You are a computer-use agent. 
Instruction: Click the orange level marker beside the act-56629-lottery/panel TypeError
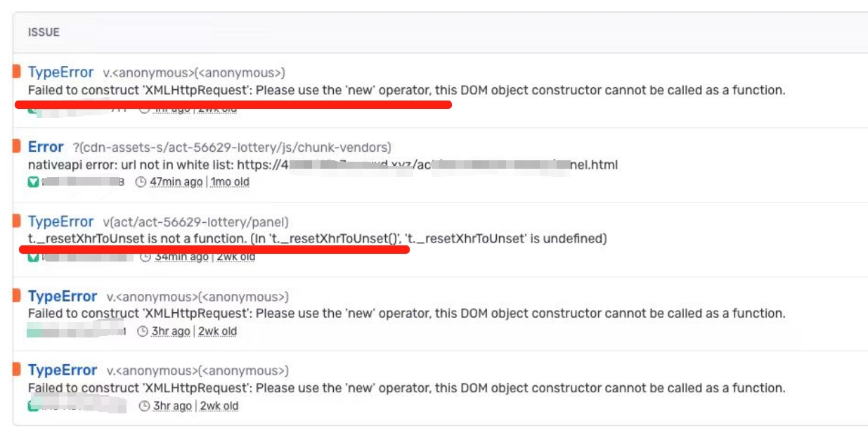tap(16, 221)
